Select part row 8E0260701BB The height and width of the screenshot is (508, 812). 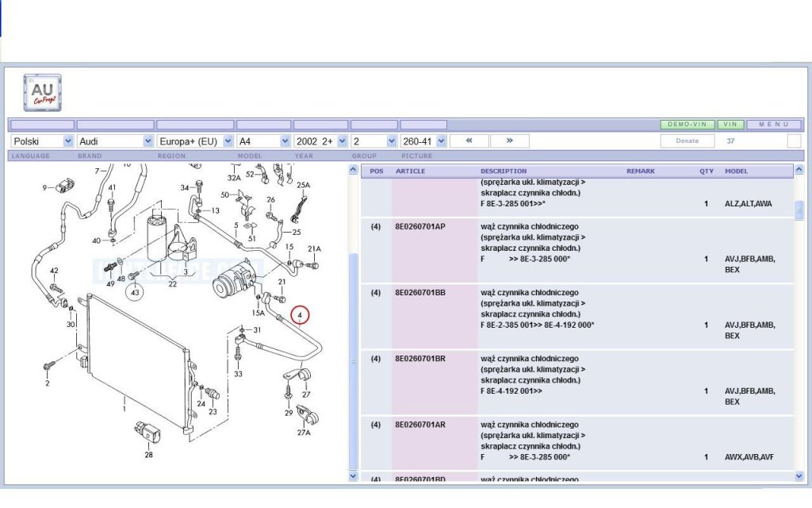point(577,316)
